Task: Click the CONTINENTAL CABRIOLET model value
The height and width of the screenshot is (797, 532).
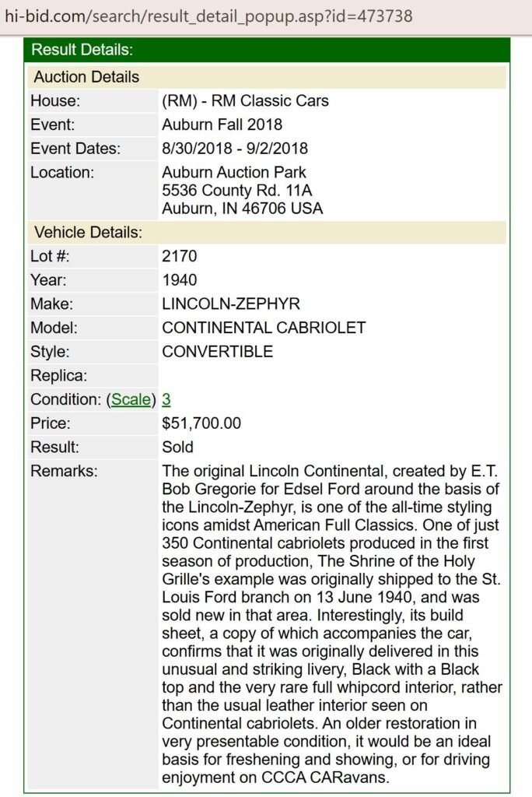Action: click(264, 328)
